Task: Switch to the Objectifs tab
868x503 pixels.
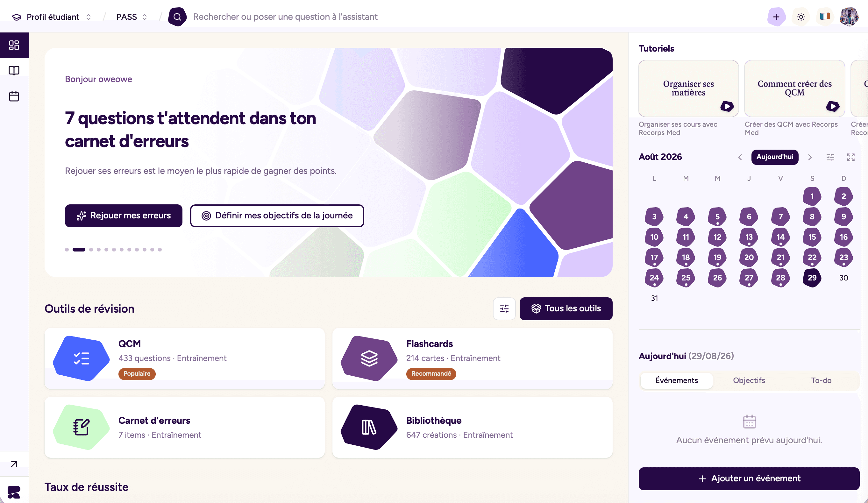Action: coord(749,380)
